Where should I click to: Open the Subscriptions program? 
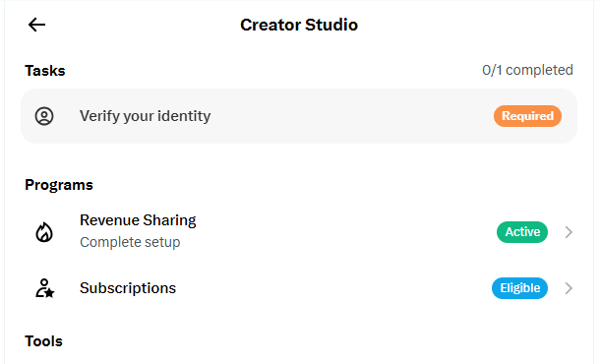point(299,288)
